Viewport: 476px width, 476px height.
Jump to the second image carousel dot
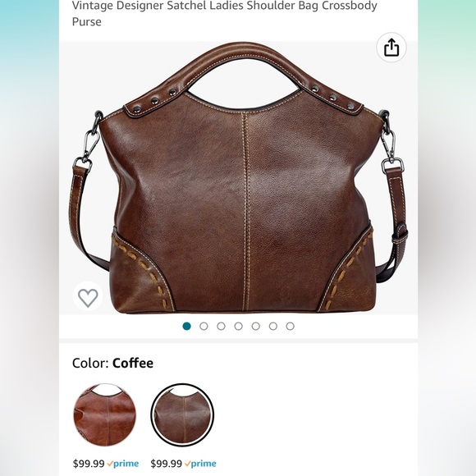204,327
